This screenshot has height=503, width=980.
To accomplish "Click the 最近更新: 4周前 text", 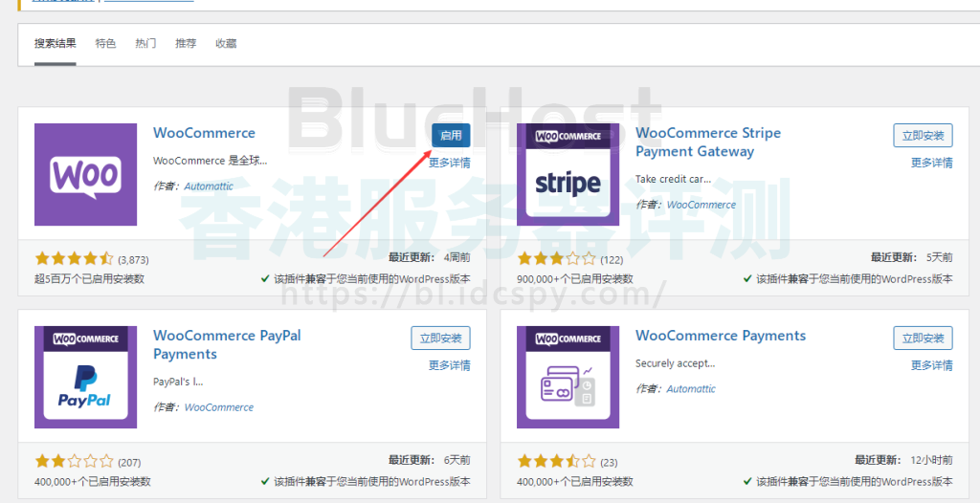I will coord(430,257).
